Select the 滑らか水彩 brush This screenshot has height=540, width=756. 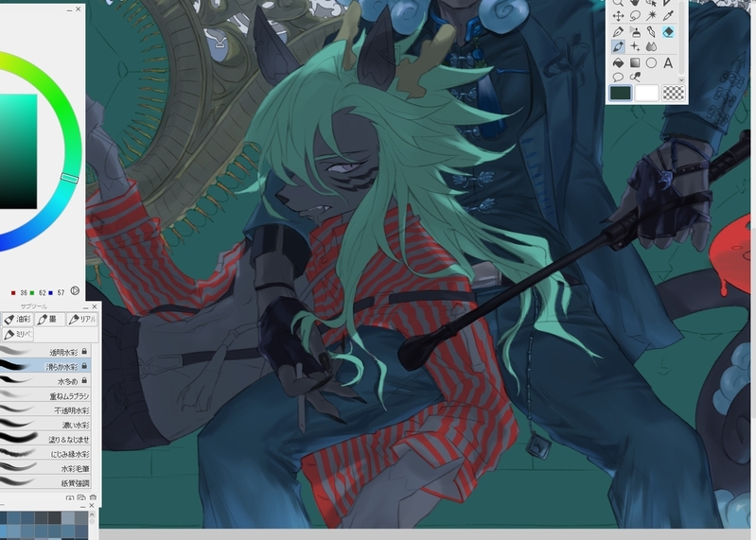[x=45, y=366]
